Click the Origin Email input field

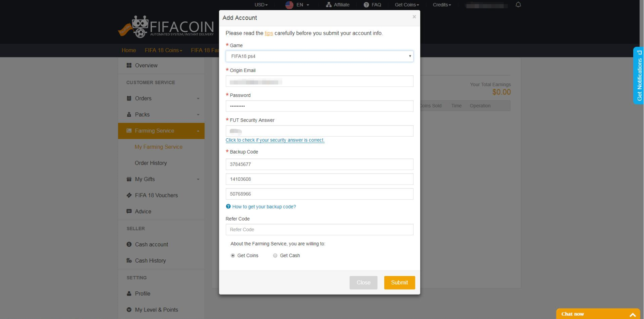click(x=319, y=81)
